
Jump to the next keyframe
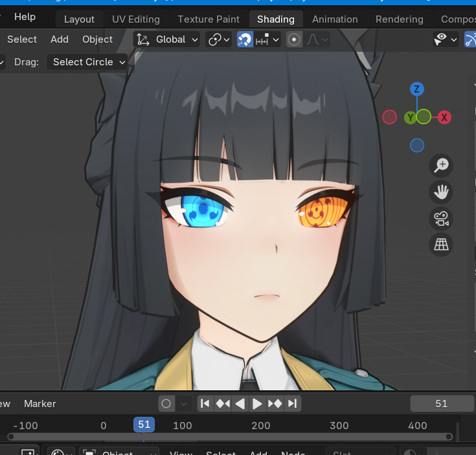275,404
